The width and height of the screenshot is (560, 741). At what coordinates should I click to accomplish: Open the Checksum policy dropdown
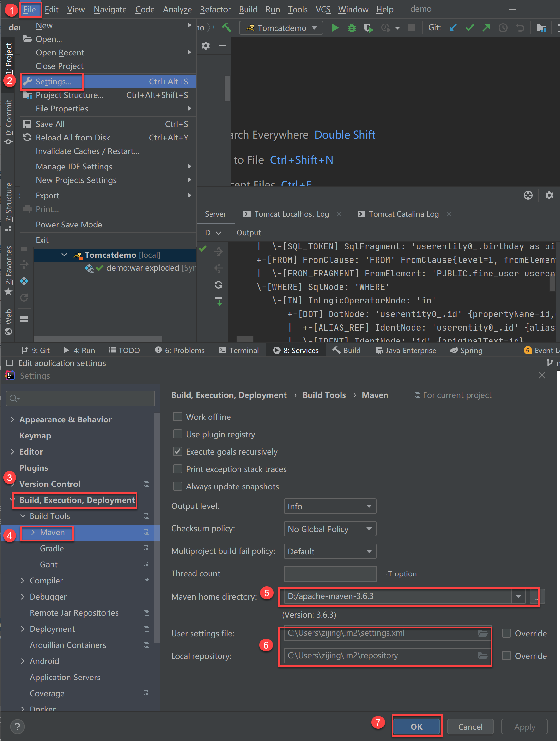pyautogui.click(x=330, y=529)
